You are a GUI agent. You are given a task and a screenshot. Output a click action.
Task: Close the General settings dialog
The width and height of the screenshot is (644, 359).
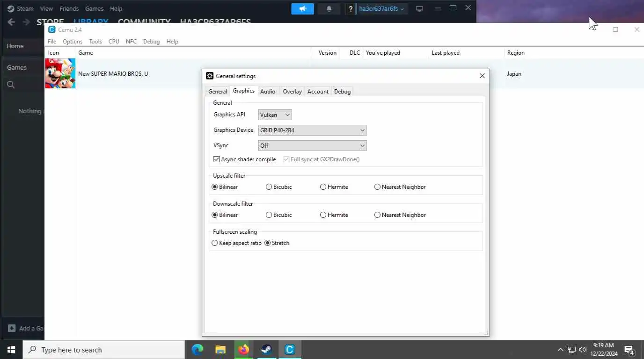point(482,76)
